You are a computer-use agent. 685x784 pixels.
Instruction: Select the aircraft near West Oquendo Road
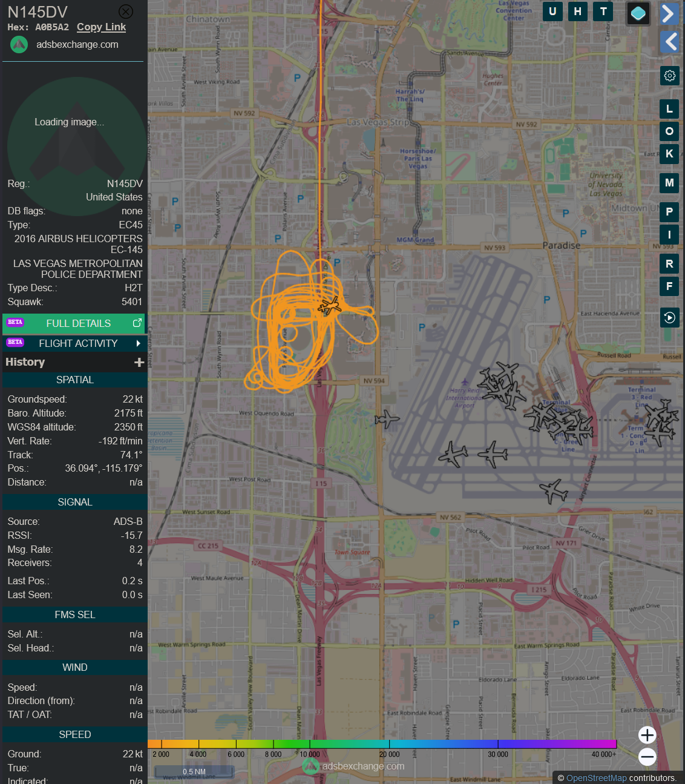click(387, 418)
